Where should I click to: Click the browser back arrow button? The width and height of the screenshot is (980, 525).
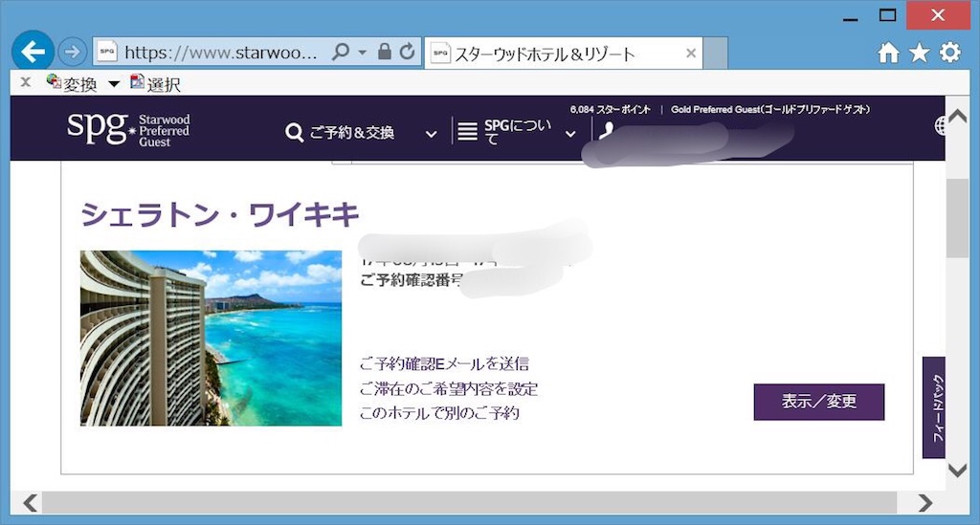[x=33, y=52]
